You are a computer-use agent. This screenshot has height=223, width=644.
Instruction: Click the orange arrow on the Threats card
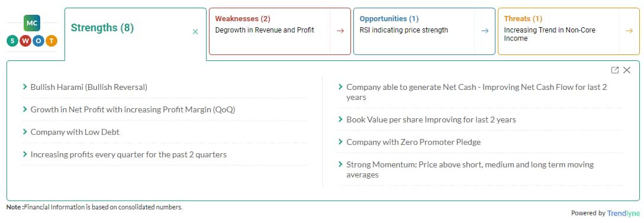tap(629, 31)
